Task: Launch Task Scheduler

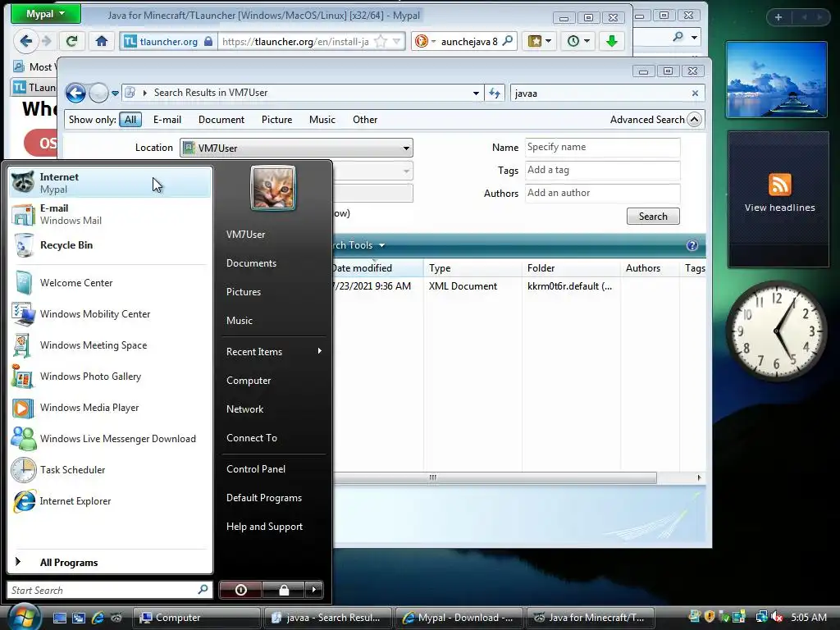Action: click(x=110, y=470)
